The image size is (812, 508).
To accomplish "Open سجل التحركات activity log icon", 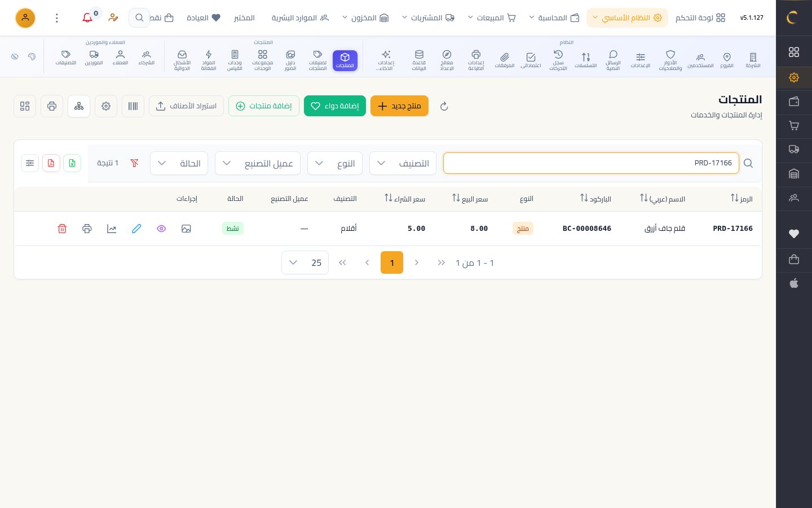I will point(558,59).
